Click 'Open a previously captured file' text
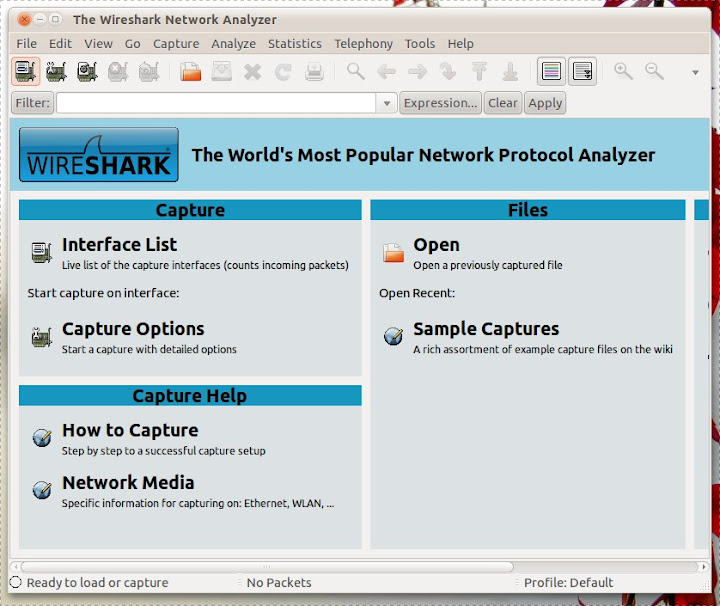The height and width of the screenshot is (606, 720). 488,265
